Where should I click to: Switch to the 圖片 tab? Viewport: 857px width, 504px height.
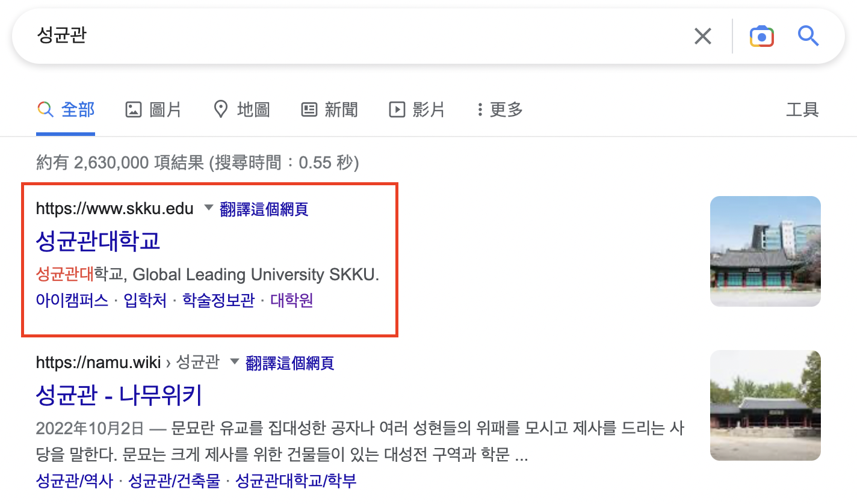pyautogui.click(x=153, y=109)
